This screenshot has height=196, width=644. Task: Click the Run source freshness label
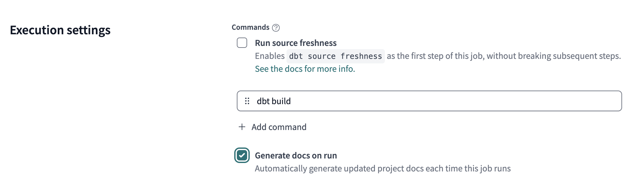(x=296, y=43)
